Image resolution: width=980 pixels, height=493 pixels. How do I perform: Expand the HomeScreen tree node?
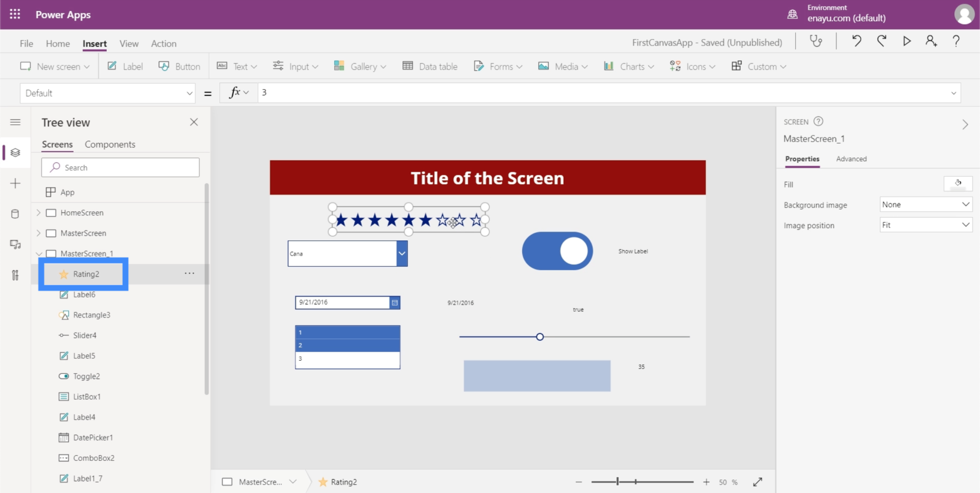pyautogui.click(x=38, y=213)
